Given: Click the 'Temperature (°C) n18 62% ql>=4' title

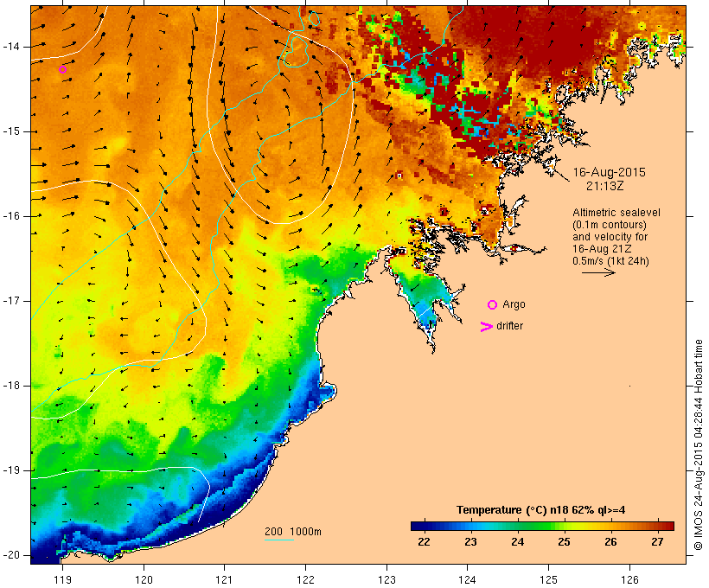Looking at the screenshot, I should coord(540,510).
